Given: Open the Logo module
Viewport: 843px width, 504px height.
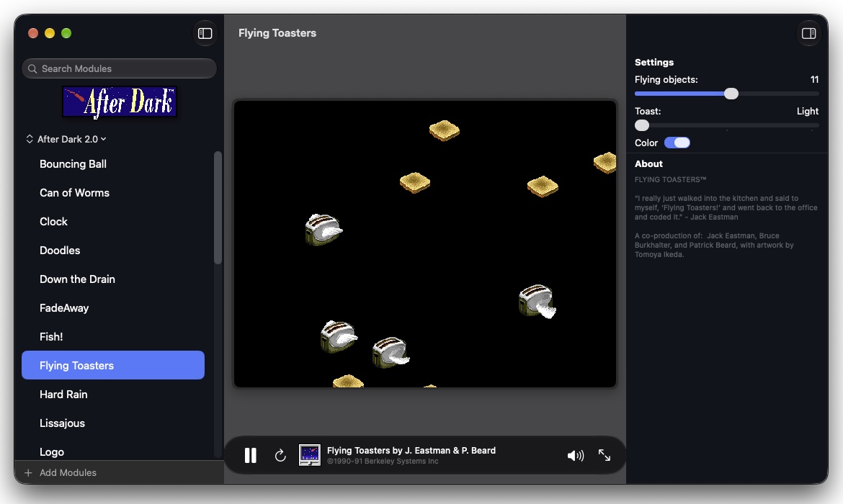Looking at the screenshot, I should coord(113,452).
